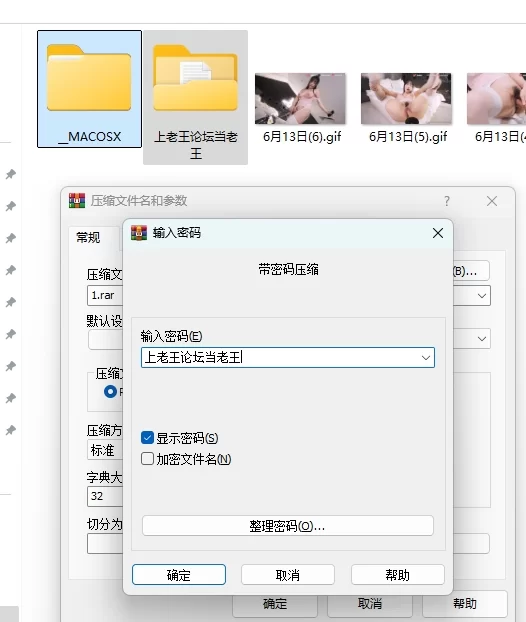Close the 压缩文件名和参数 window
Viewport: 526px width, 622px height.
pyautogui.click(x=492, y=201)
